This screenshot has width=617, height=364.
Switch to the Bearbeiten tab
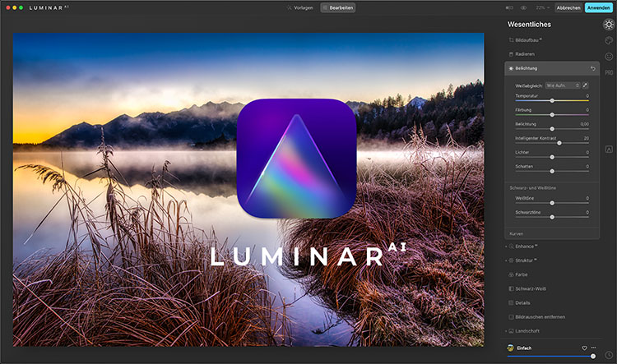(x=337, y=8)
